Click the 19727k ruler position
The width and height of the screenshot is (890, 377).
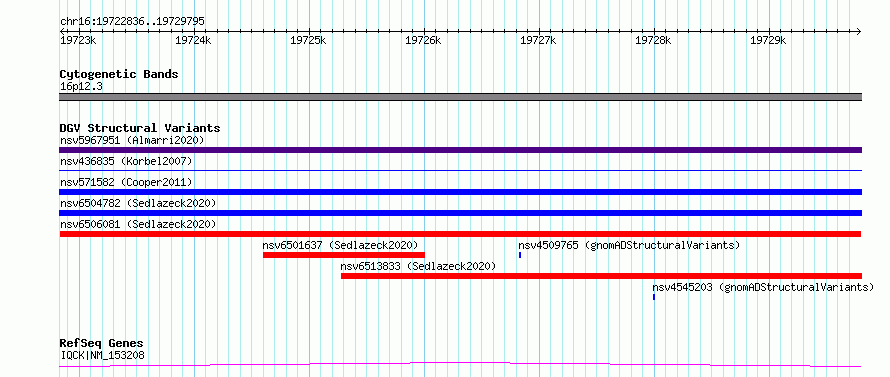point(538,40)
